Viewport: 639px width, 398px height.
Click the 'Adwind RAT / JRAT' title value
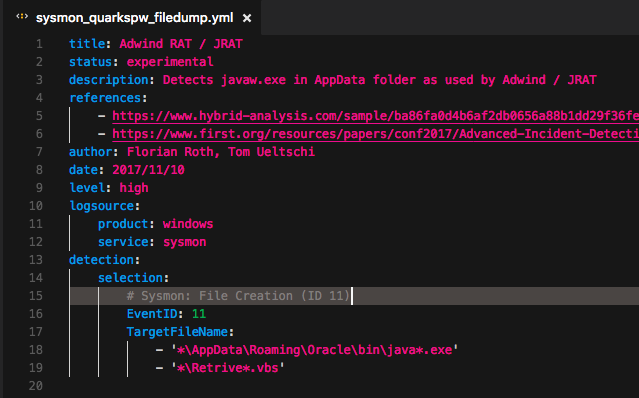(181, 44)
